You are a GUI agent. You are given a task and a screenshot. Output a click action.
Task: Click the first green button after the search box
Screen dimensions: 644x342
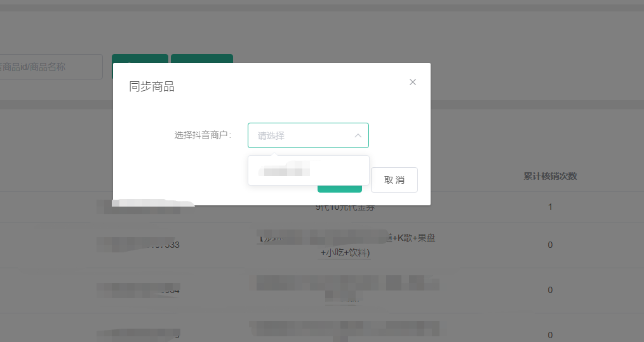[x=140, y=58]
